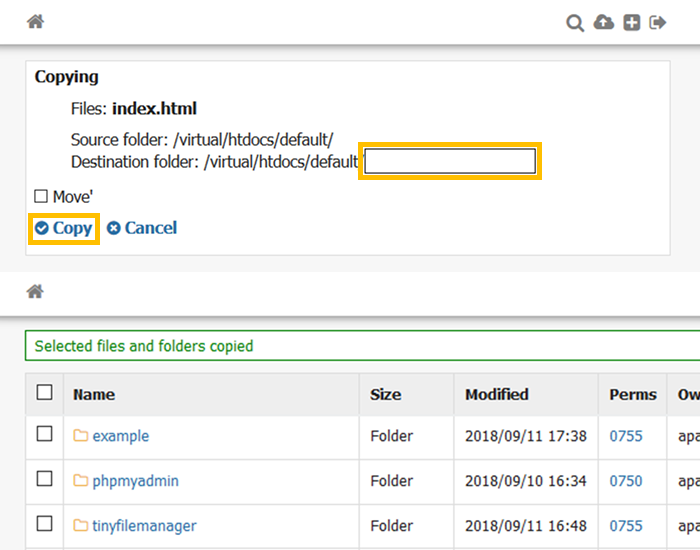The image size is (700, 550).
Task: Click the home icon in lower breadcrumb bar
Action: (x=35, y=292)
